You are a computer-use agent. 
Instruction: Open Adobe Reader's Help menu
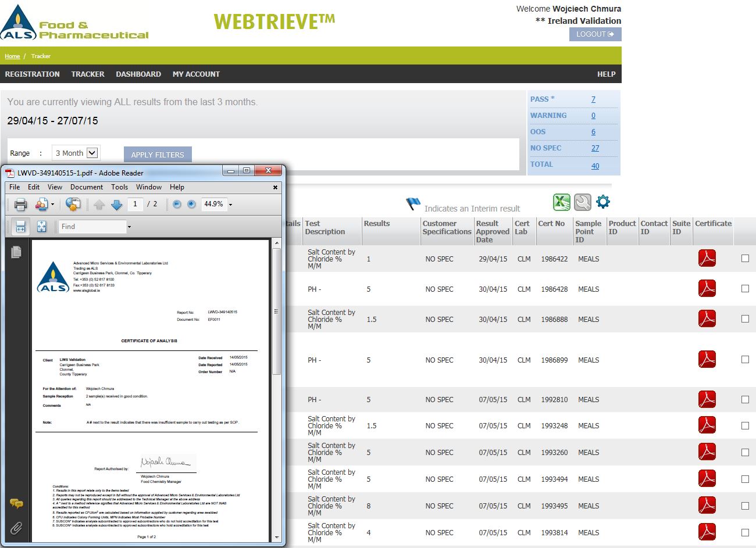(177, 187)
